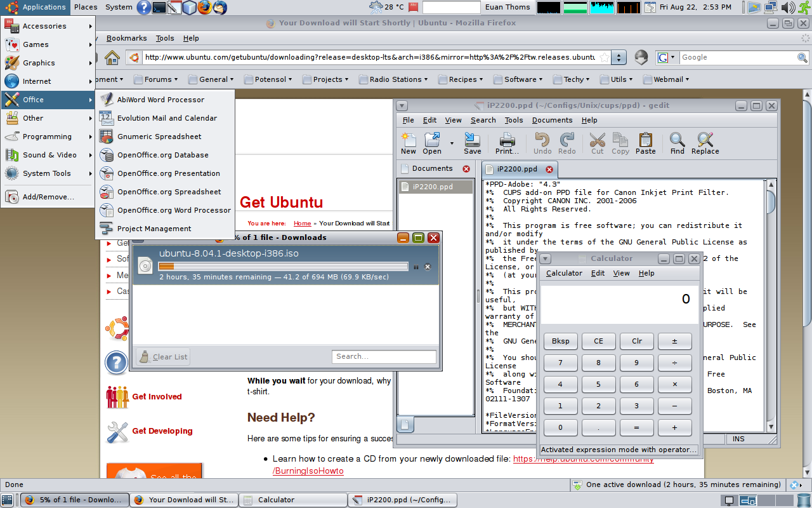
Task: Switch to Calculator in the taskbar
Action: (292, 500)
